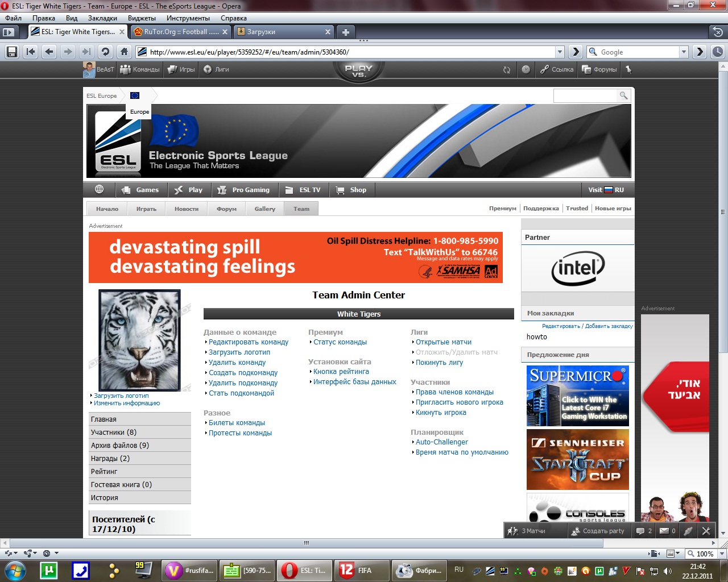Screen dimensions: 728x582
Task: Open the history clock icon
Action: tap(718, 52)
